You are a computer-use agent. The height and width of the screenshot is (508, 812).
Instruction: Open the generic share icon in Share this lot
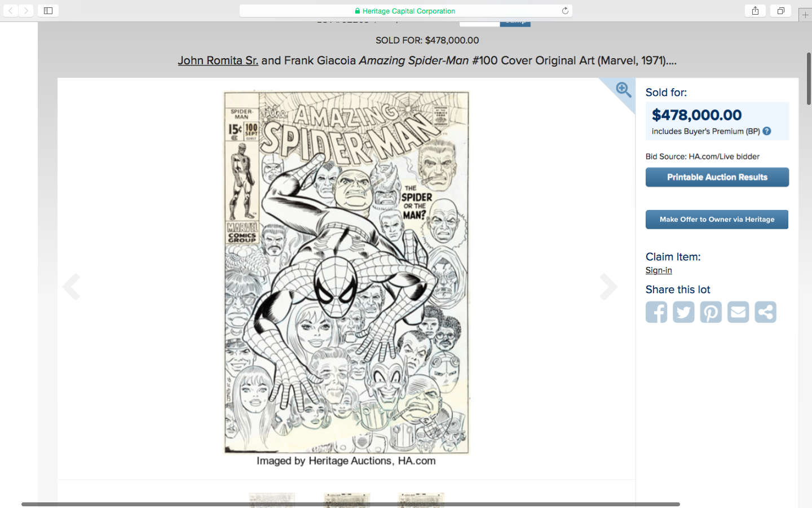(766, 312)
